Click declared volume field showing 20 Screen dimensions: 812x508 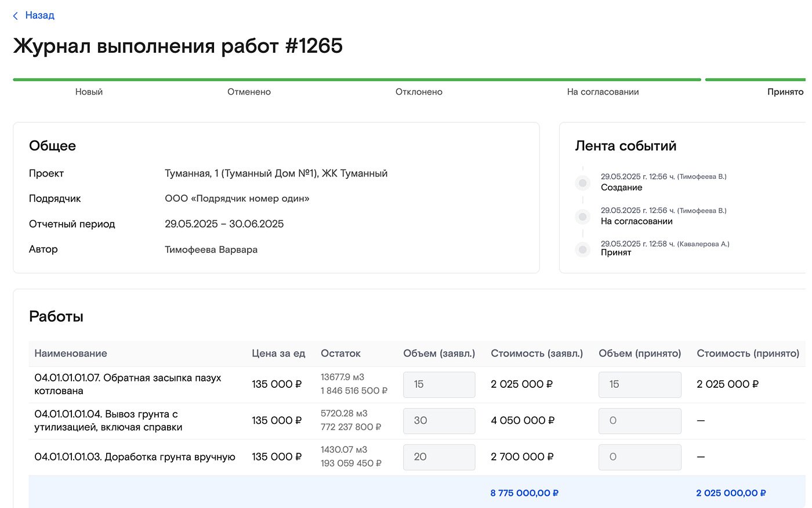click(439, 457)
